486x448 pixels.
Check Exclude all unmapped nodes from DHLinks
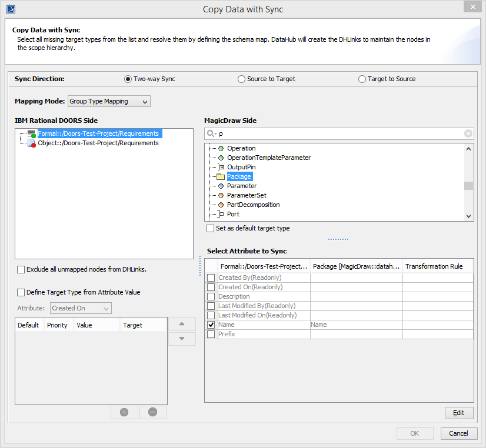[21, 269]
